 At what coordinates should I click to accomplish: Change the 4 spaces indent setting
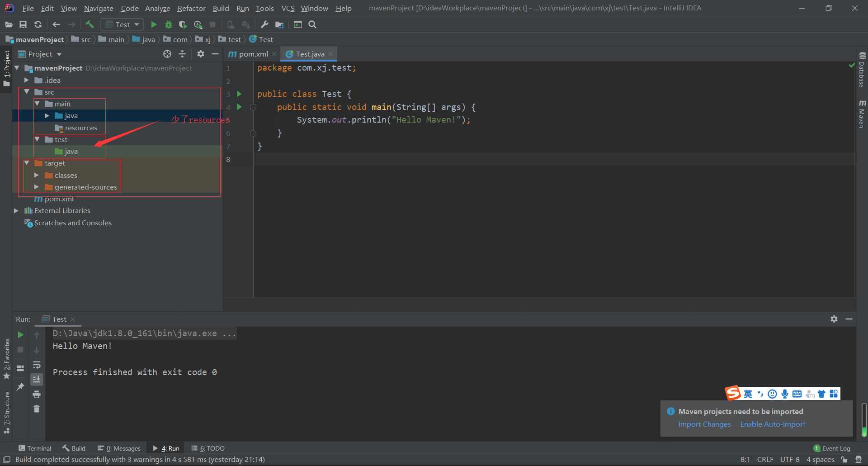(820, 460)
